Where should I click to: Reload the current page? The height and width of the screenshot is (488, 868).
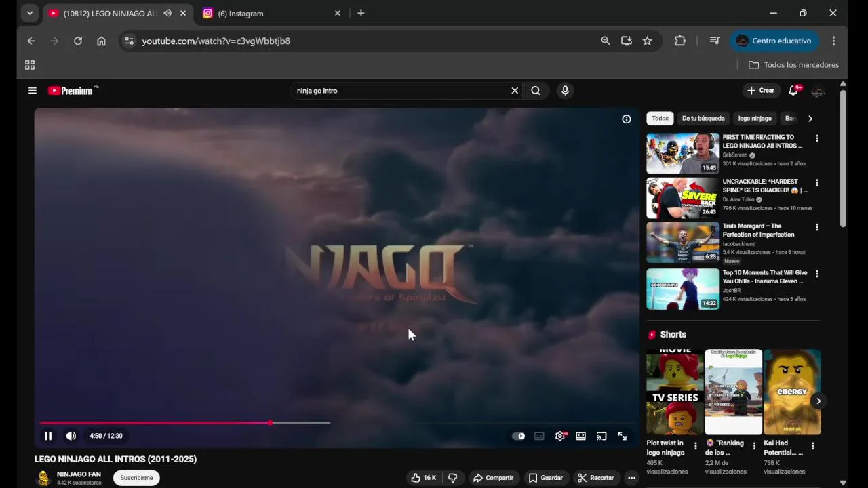78,41
